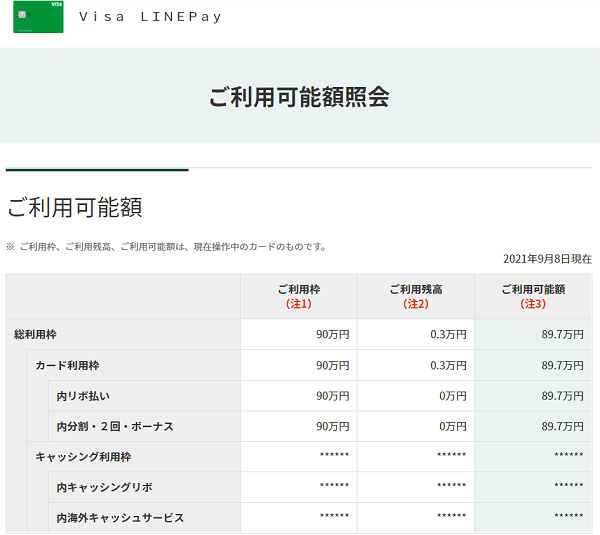
Task: Click 0万円 in the 内分割・2回・ボーナス row
Action: (453, 426)
